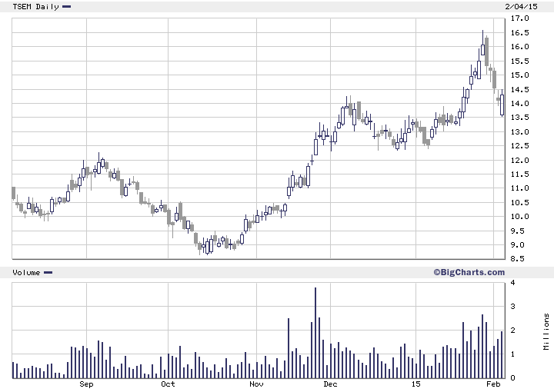Screen dimensions: 554x392
Task: Click the tallest volume bar near 4 million
Action: pyautogui.click(x=315, y=333)
